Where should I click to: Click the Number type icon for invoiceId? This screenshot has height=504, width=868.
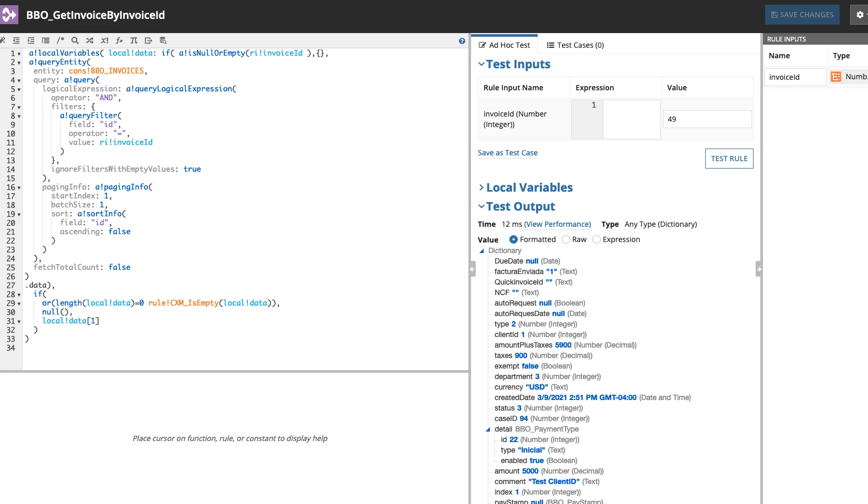(836, 77)
